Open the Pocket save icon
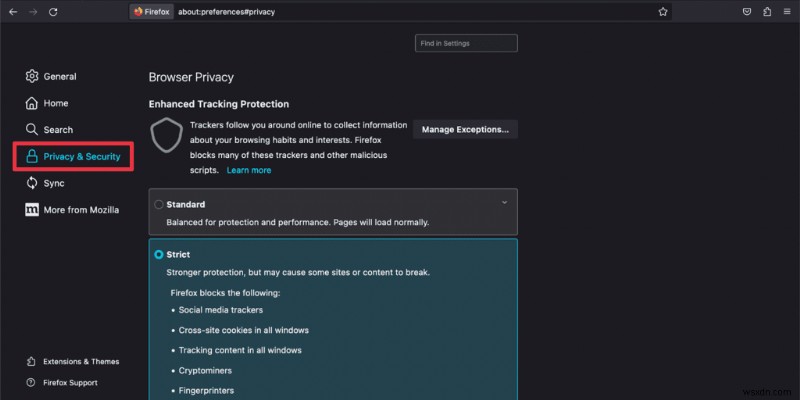Image resolution: width=800 pixels, height=400 pixels. coord(747,12)
